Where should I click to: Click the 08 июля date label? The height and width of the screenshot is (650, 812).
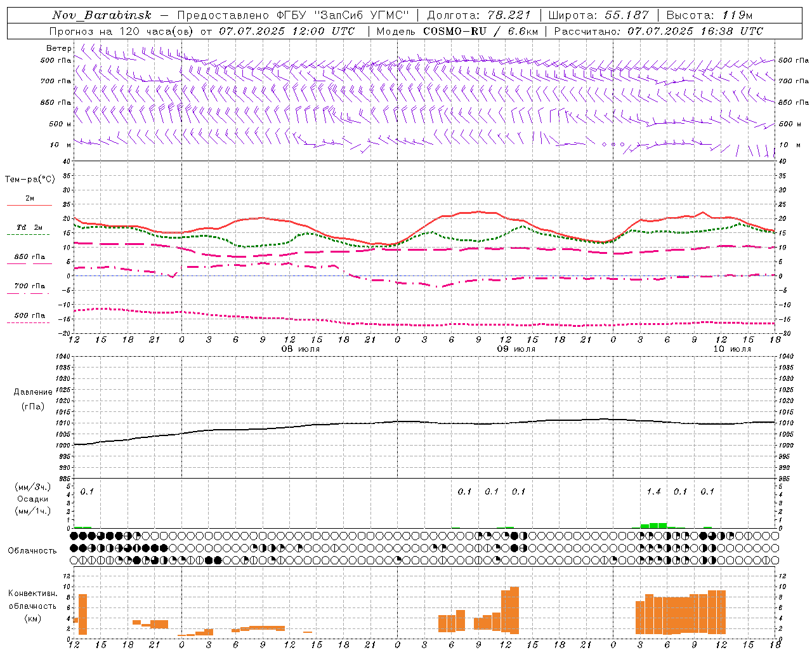300,349
